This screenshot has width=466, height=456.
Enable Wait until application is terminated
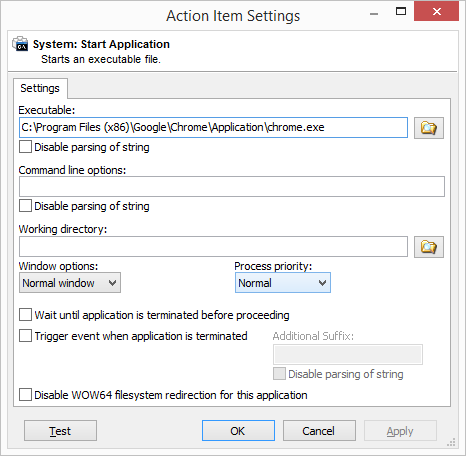tap(25, 315)
